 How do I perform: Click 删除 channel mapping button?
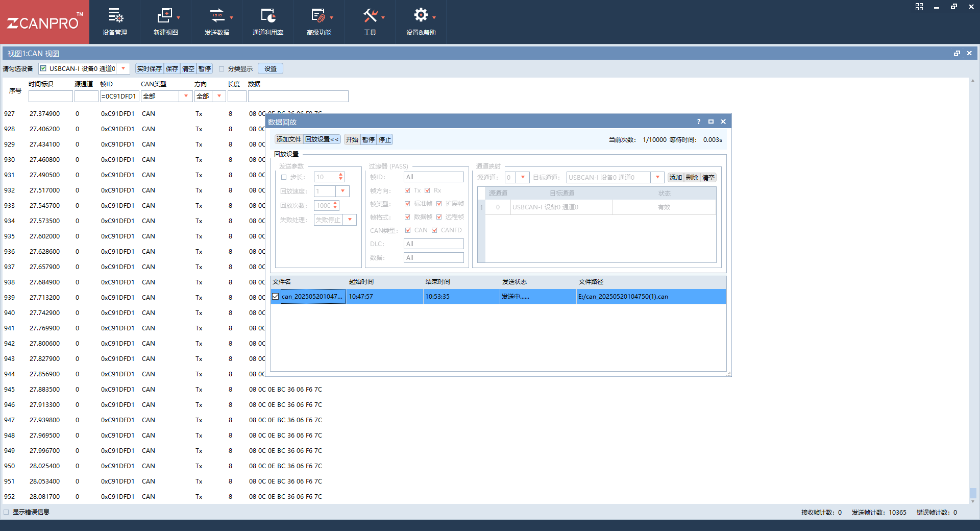(692, 177)
